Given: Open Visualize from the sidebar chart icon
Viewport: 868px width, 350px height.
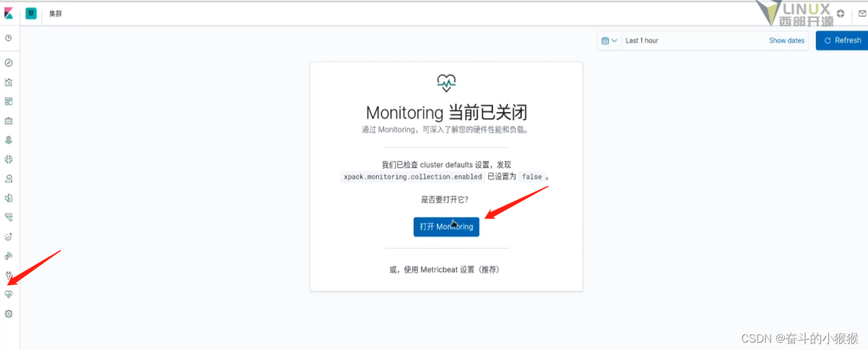Looking at the screenshot, I should 9,82.
